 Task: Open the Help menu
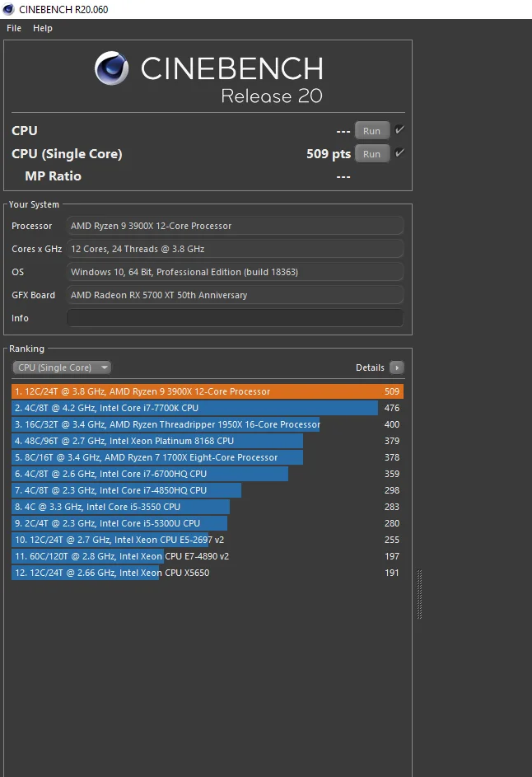pos(43,28)
